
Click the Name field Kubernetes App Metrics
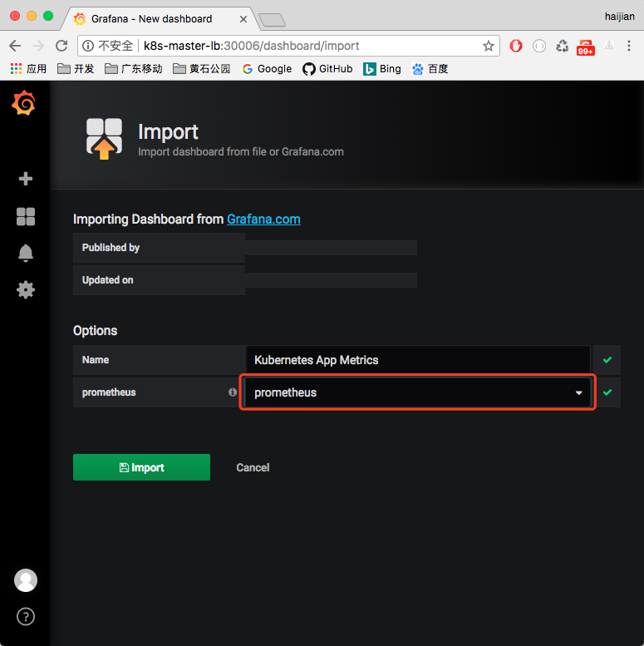[417, 360]
